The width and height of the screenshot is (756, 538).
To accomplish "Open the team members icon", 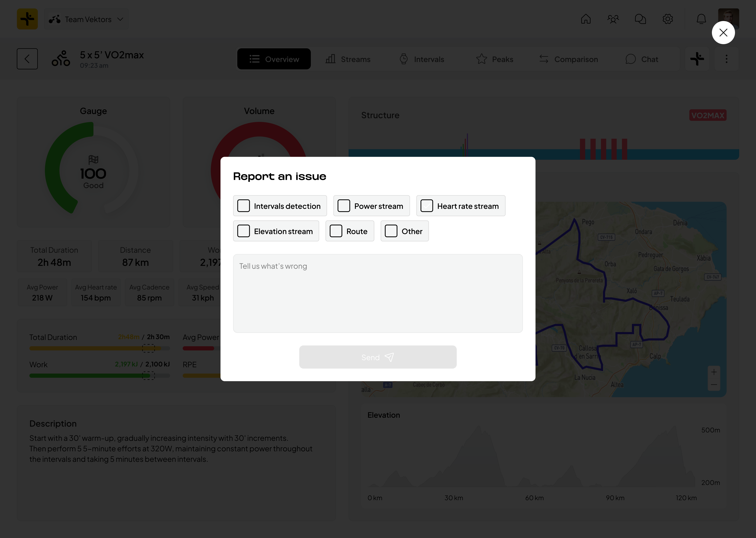I will [x=613, y=19].
